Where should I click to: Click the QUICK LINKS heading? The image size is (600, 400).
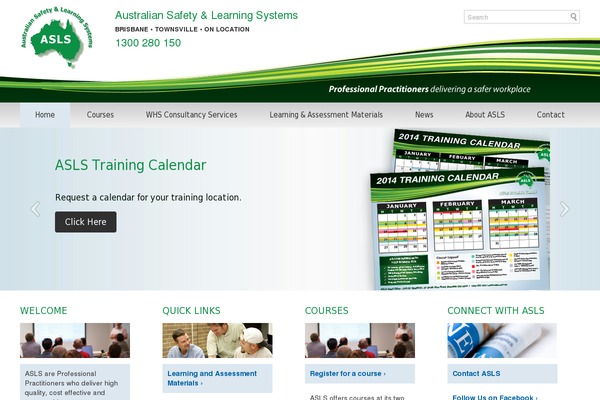(191, 310)
